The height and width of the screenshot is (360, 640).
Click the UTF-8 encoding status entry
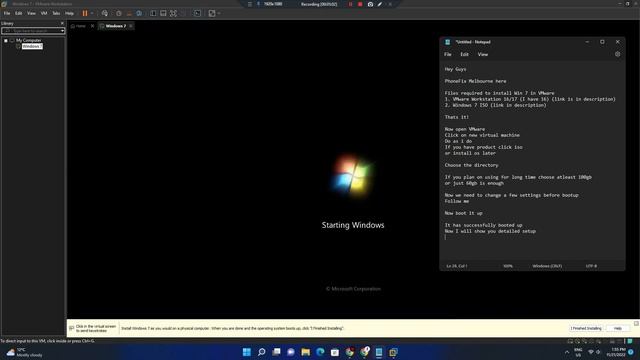coord(591,266)
